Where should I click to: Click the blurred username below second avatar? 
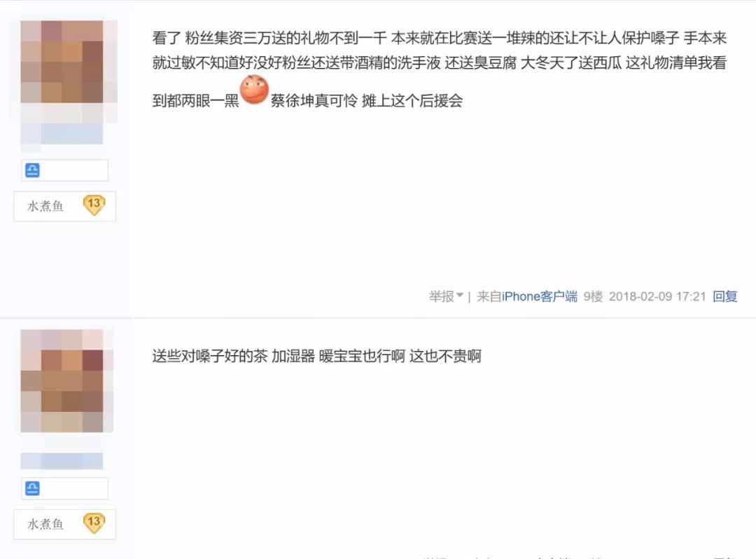tap(62, 461)
